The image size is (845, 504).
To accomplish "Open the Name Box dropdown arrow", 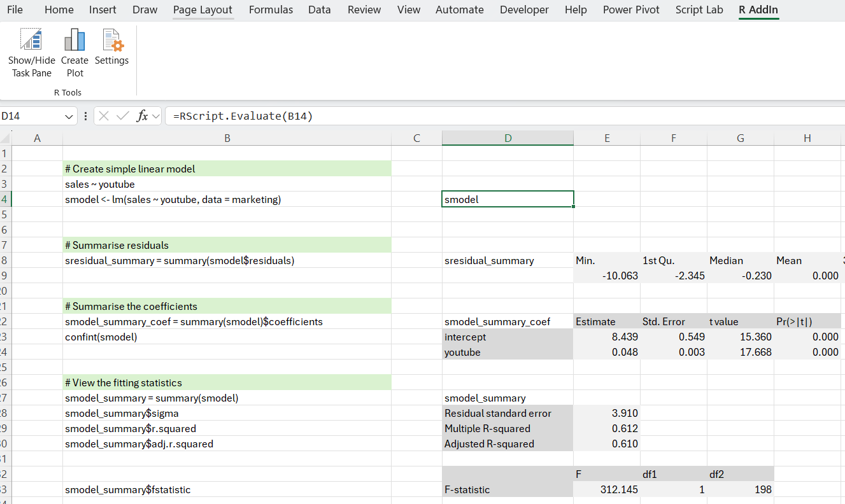I will click(x=69, y=116).
